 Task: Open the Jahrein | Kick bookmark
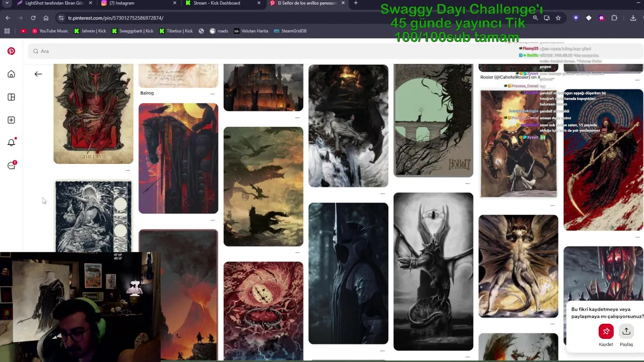[x=90, y=31]
